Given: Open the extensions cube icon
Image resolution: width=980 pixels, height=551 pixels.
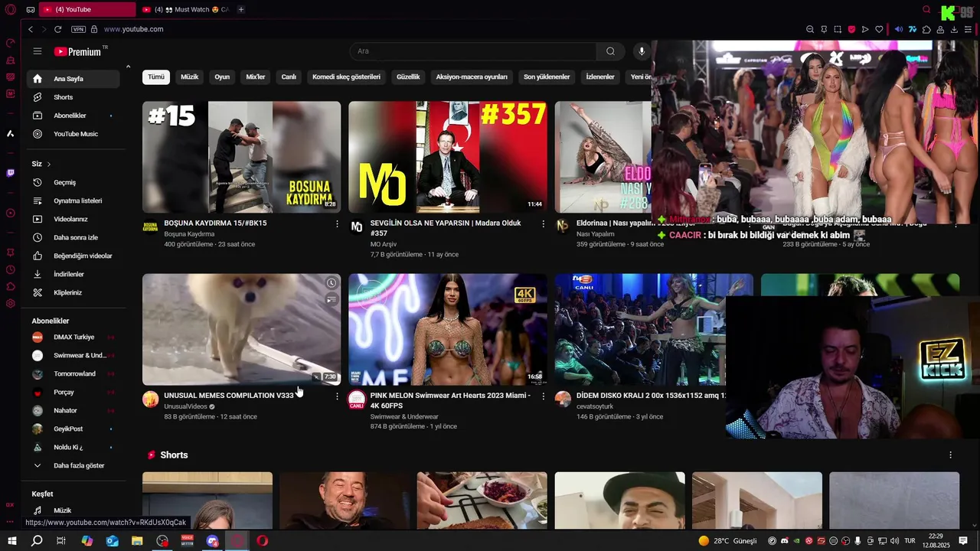Looking at the screenshot, I should coord(926,29).
